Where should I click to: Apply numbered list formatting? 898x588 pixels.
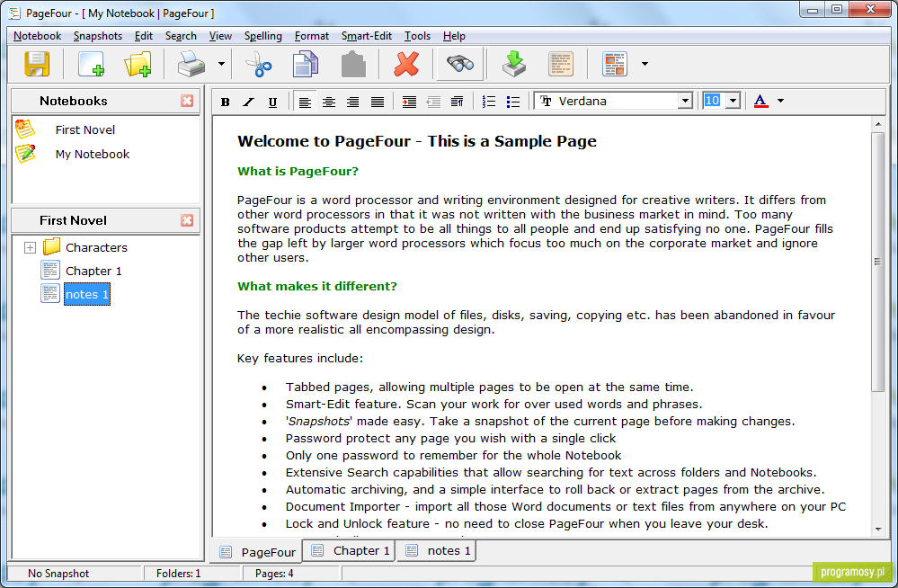[x=488, y=102]
